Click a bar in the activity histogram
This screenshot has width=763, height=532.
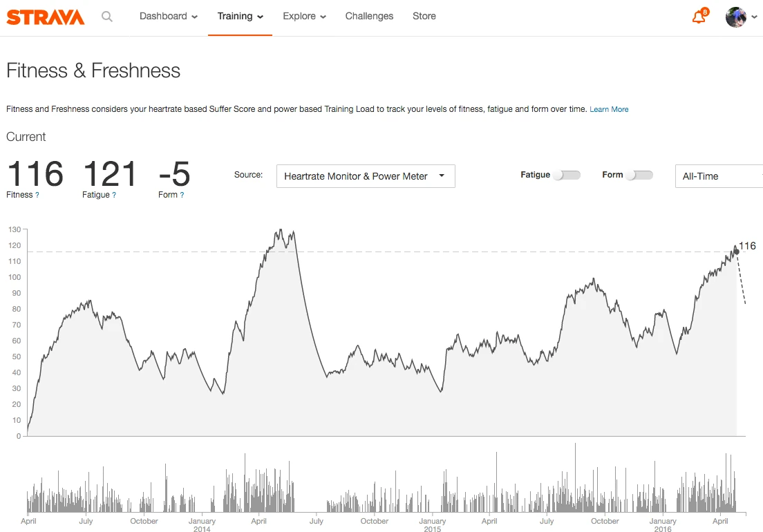pyautogui.click(x=575, y=484)
